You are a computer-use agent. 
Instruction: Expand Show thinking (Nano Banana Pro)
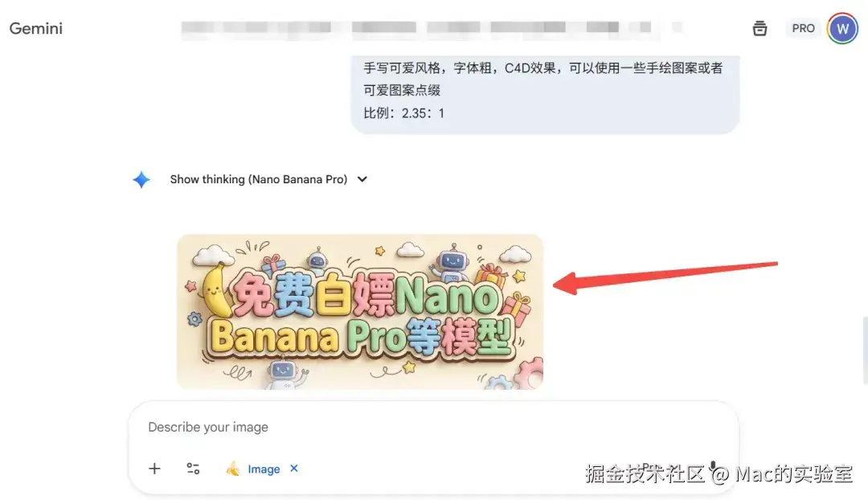coord(259,179)
